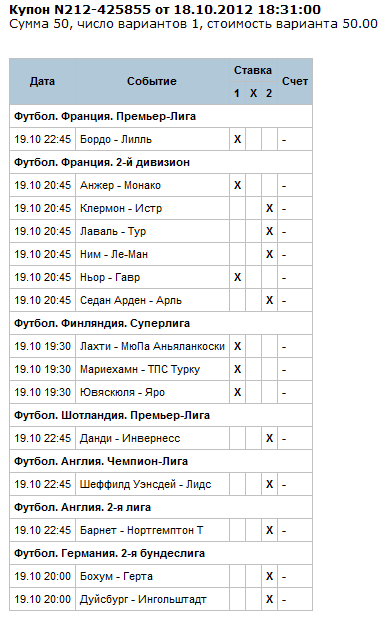387x617 pixels.
Task: Toggle the bet mark for Данди - Инвернесс
Action: click(x=269, y=438)
